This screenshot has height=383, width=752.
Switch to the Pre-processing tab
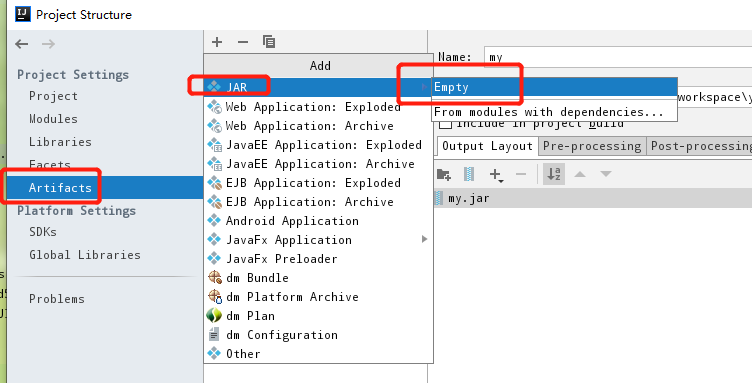[x=592, y=146]
